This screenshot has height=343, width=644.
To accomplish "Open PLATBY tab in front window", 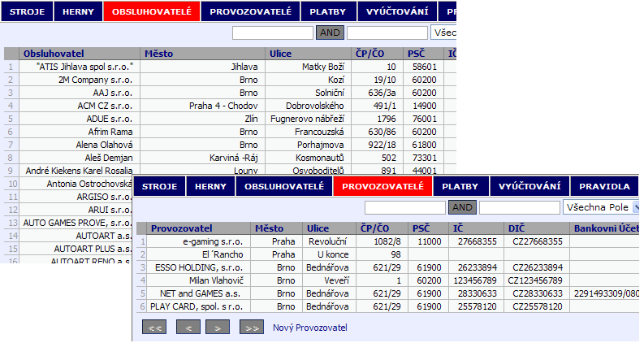I will pyautogui.click(x=460, y=186).
